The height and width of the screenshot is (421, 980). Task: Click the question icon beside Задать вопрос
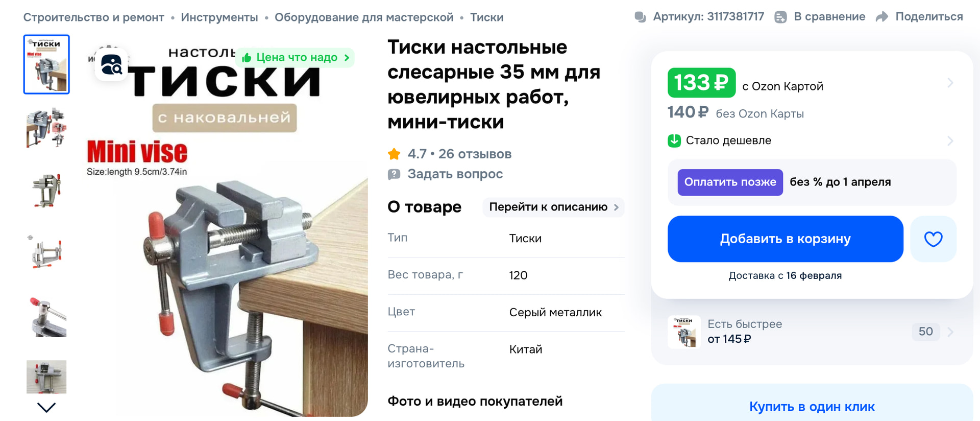pos(394,174)
